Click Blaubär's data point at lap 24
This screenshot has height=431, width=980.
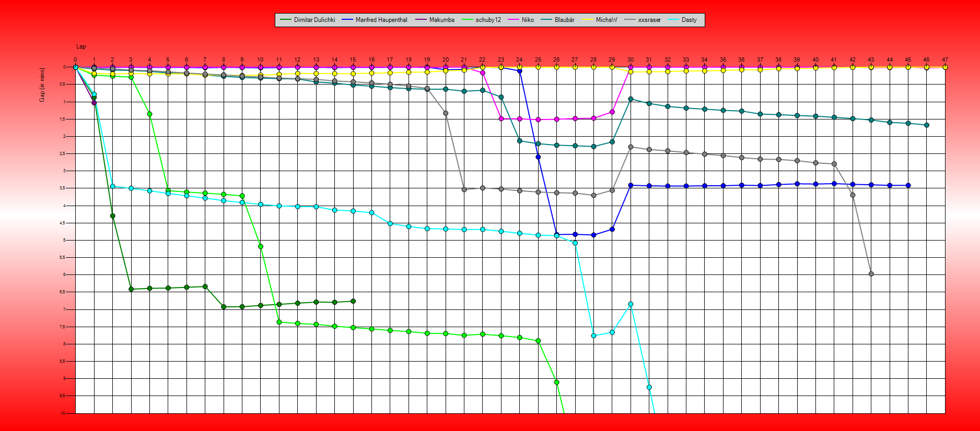(519, 140)
